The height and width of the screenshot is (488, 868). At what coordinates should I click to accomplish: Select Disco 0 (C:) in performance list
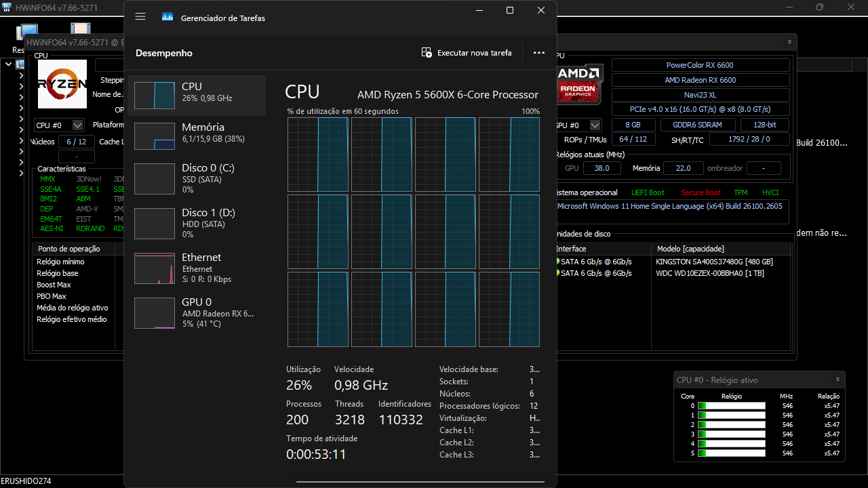(x=197, y=178)
